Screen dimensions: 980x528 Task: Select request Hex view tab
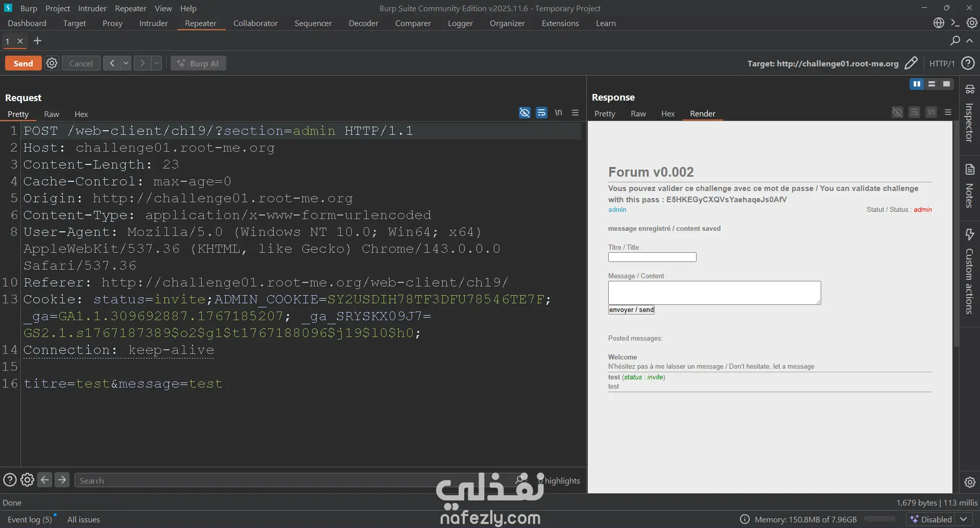tap(81, 114)
